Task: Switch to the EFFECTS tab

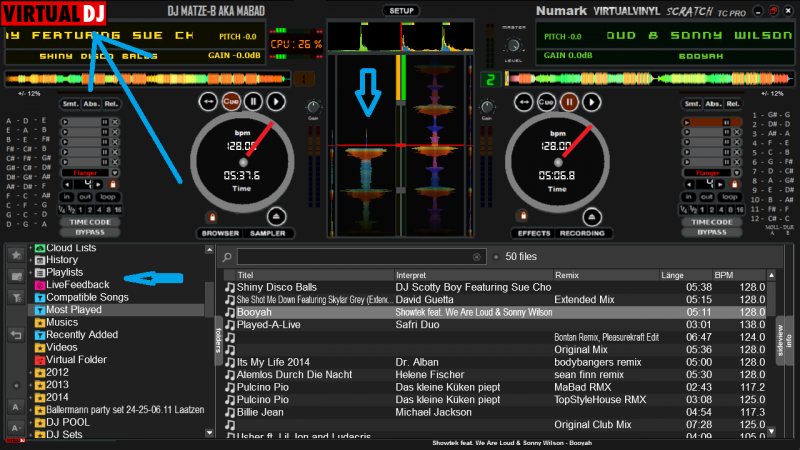Action: point(534,233)
